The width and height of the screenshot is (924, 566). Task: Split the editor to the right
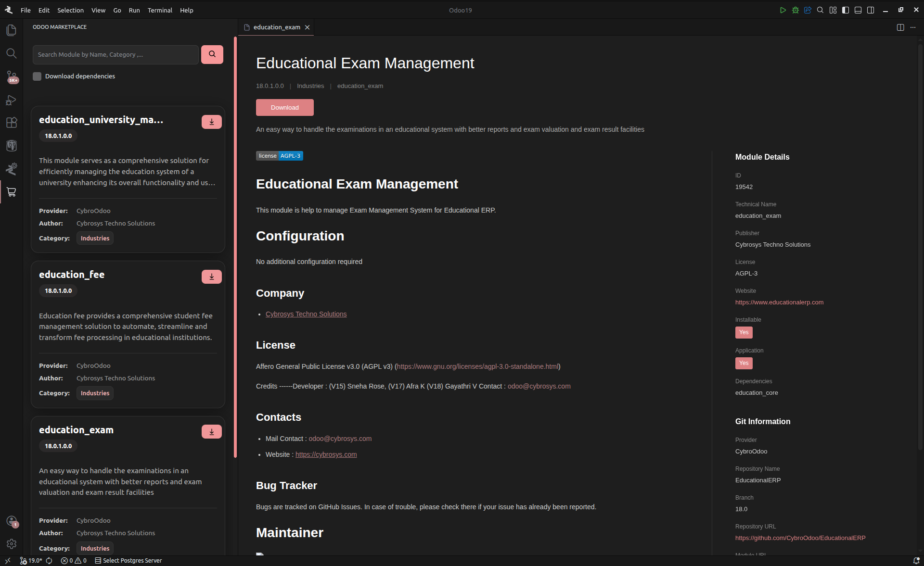point(900,27)
